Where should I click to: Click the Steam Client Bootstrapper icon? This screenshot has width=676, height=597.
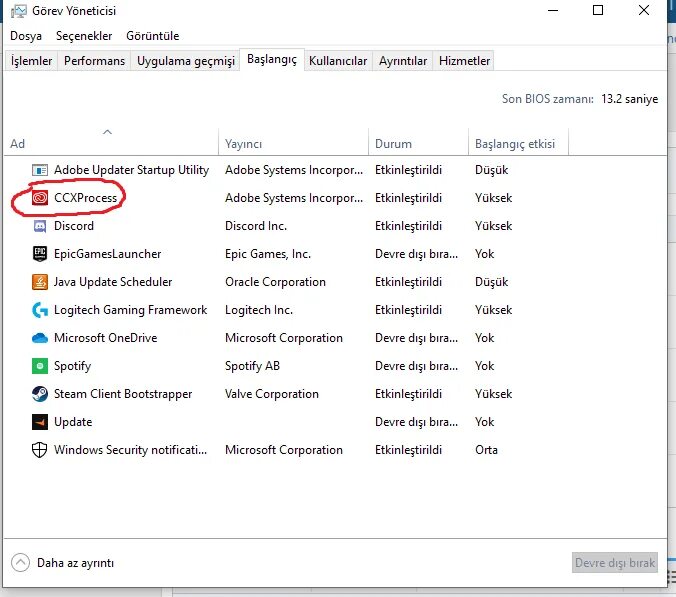[40, 394]
